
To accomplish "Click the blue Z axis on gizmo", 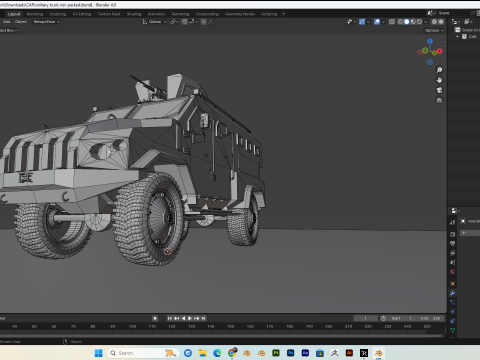I will tap(430, 41).
